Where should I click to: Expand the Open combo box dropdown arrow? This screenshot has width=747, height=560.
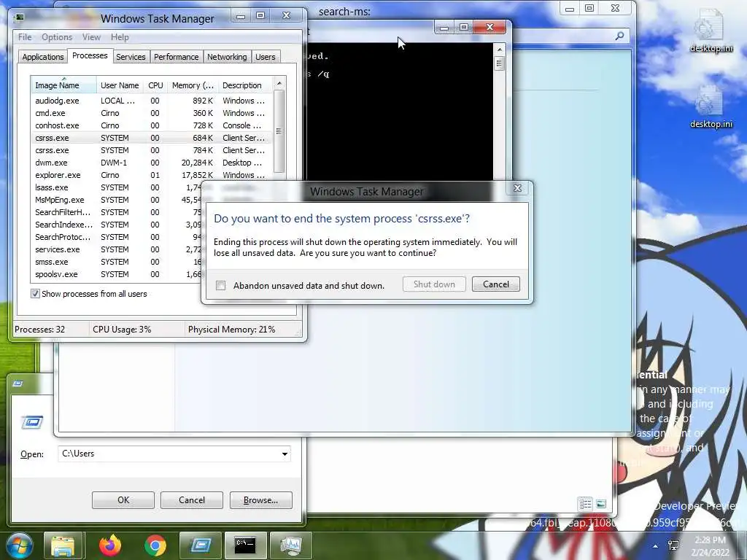tap(285, 454)
